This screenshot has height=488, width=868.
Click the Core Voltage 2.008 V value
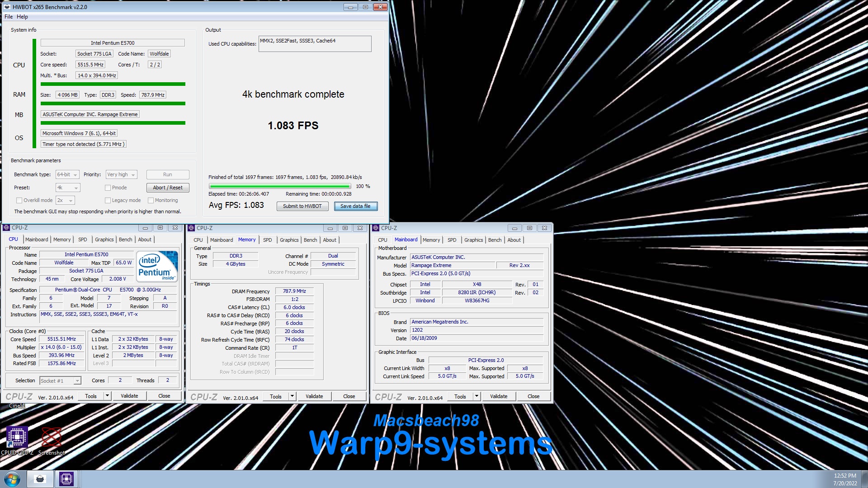(118, 279)
